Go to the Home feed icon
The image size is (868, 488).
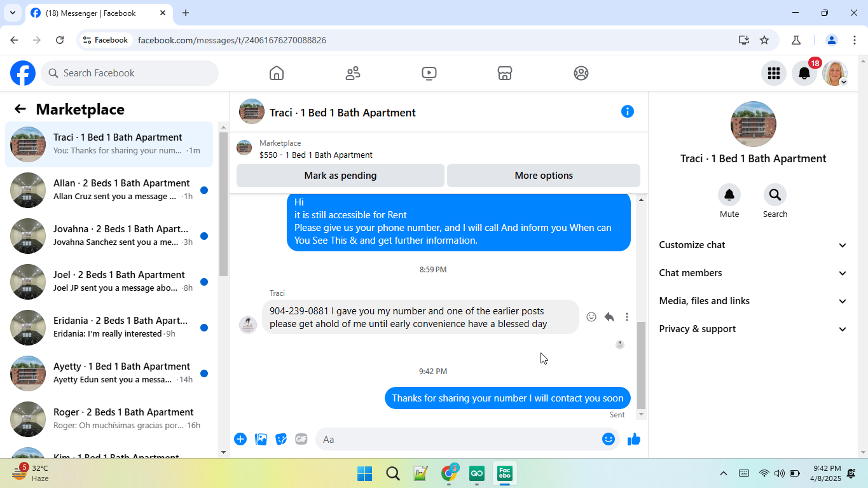point(277,73)
